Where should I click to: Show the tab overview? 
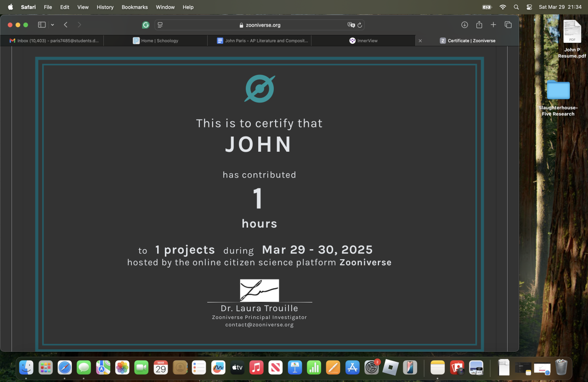[508, 25]
